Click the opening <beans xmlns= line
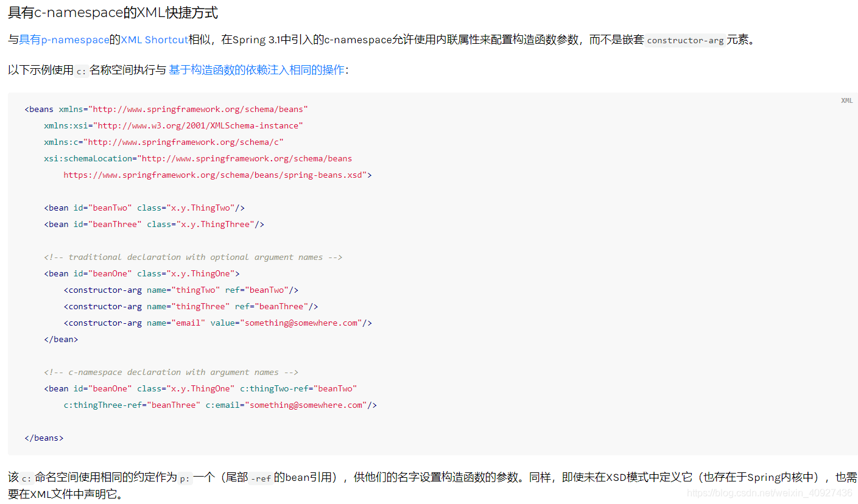The image size is (858, 504). click(166, 110)
